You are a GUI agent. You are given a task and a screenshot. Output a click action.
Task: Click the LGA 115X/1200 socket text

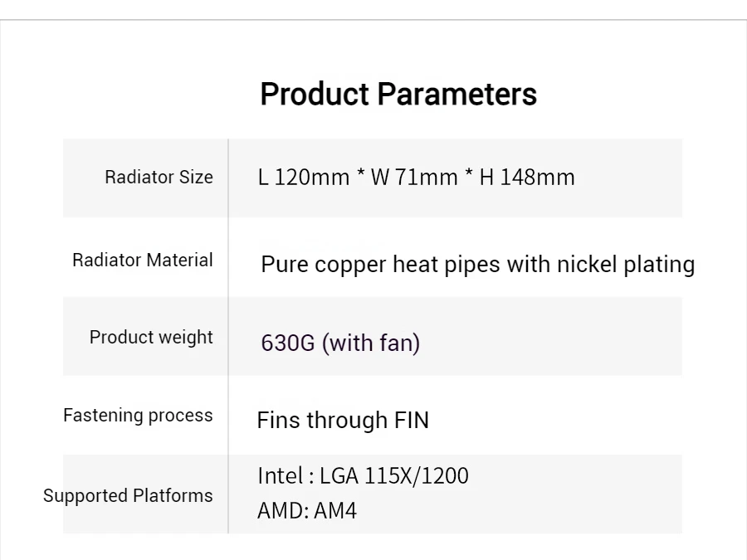click(x=393, y=475)
